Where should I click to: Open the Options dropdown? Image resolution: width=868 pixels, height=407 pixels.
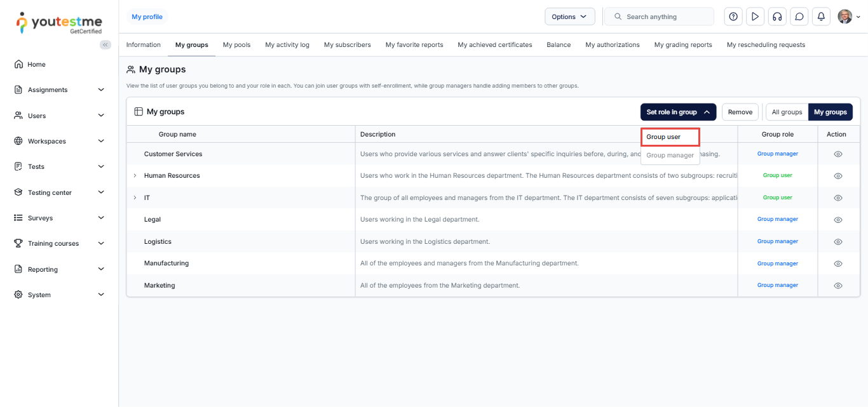(569, 17)
